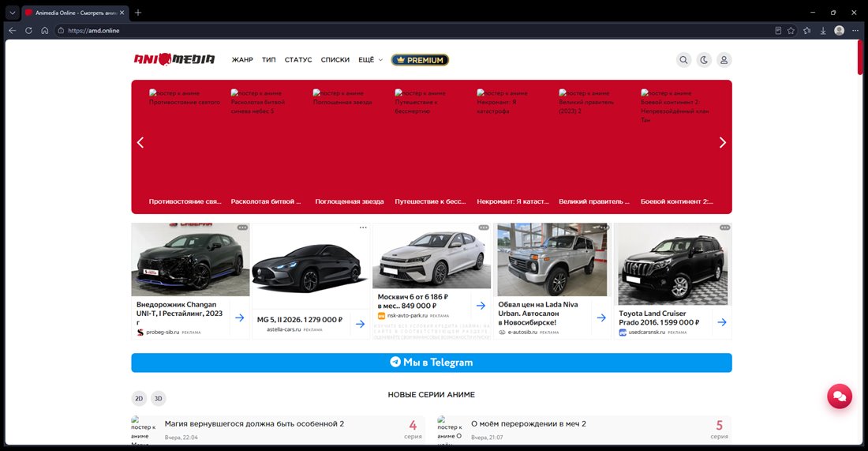Click the PREMIUM button
868x451 pixels.
(420, 60)
